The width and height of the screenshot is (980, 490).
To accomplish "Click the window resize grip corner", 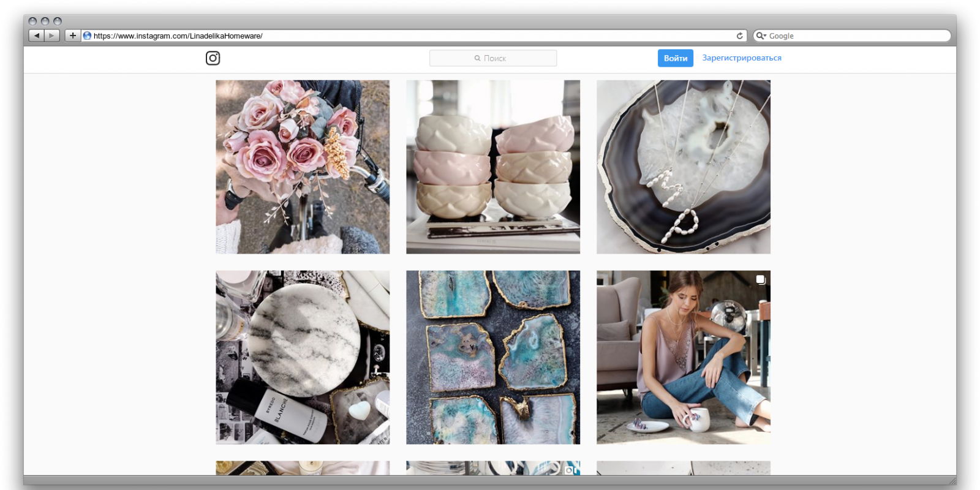I will pos(952,480).
